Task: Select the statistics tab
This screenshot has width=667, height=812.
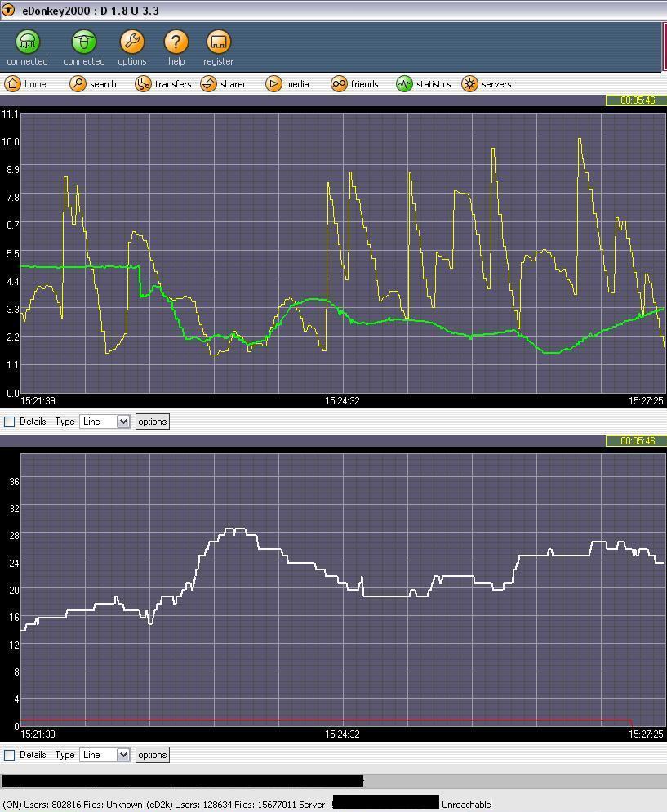Action: [x=423, y=84]
